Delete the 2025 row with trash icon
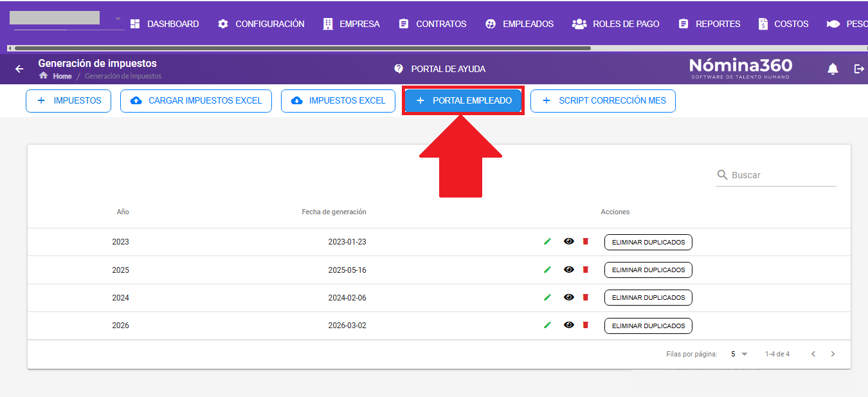Screen dimensions: 868x397 click(585, 270)
